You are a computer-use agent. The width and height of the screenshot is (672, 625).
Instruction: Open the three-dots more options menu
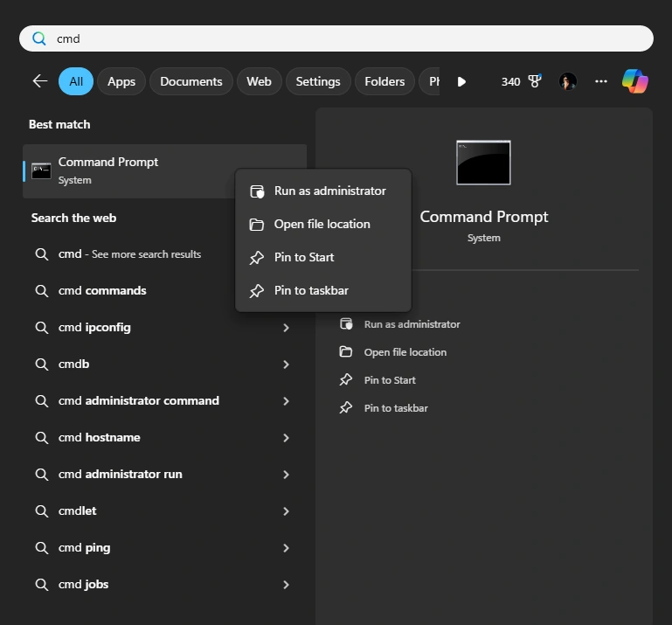click(x=601, y=81)
